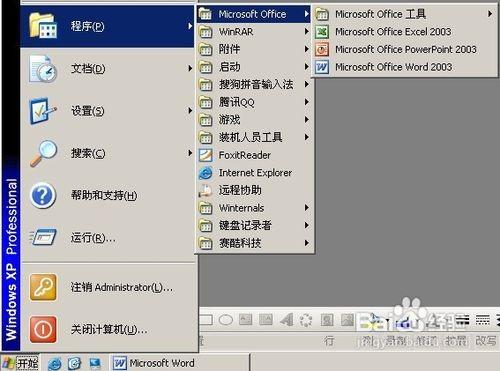Select the Rectangle tool in Word's drawing toolbar

pyautogui.click(x=206, y=320)
